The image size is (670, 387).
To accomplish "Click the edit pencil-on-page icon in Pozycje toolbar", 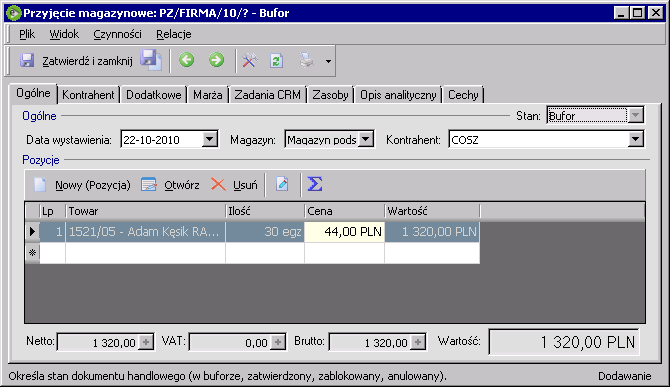I will tap(282, 185).
